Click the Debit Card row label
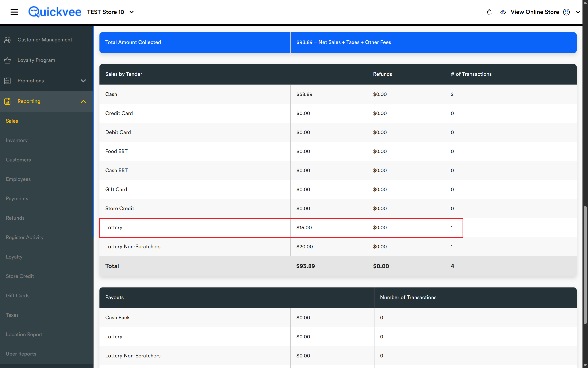588x368 pixels. [x=118, y=132]
